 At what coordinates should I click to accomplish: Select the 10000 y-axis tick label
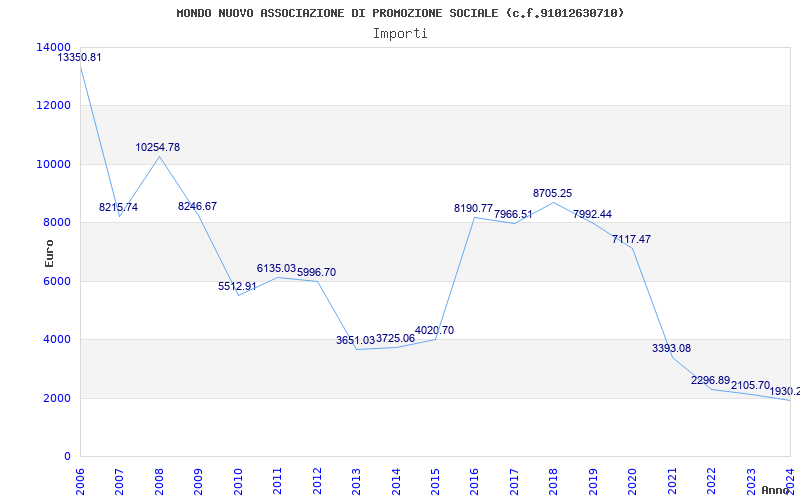(53, 164)
